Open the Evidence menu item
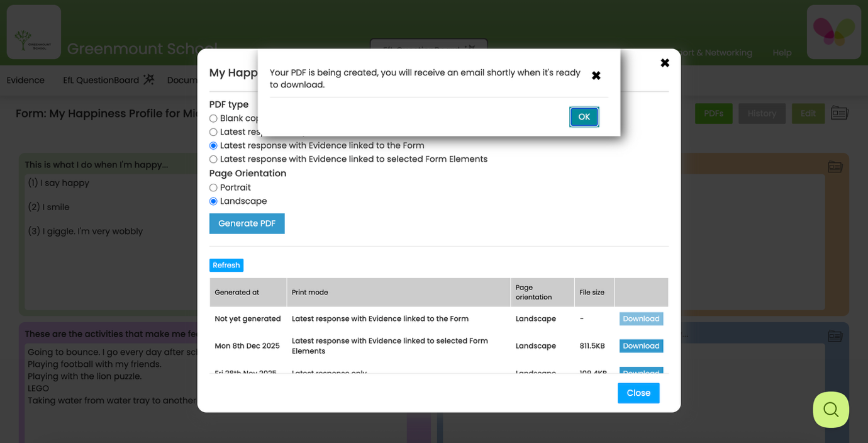This screenshot has height=443, width=868. point(25,80)
